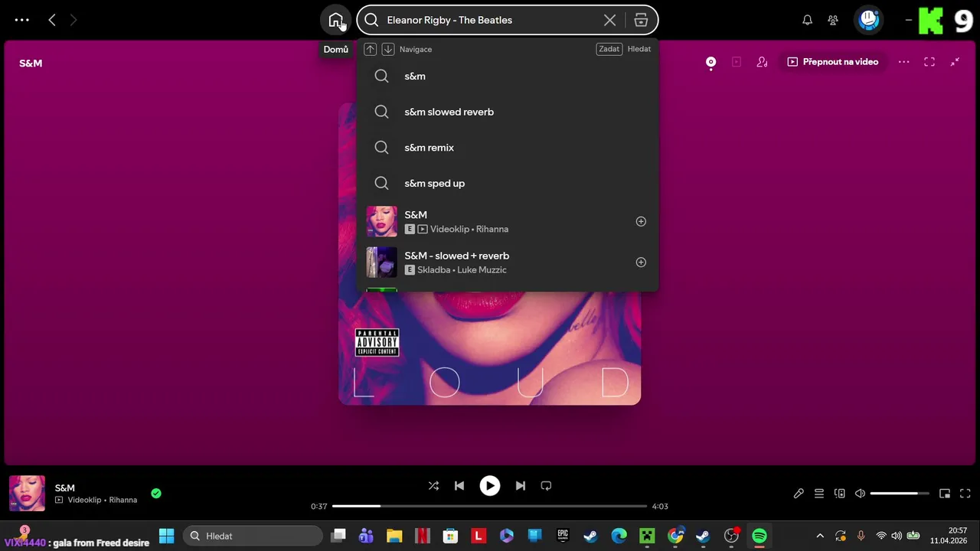Viewport: 980px width, 551px height.
Task: Select the 's&m remix' suggestion
Action: point(507,148)
